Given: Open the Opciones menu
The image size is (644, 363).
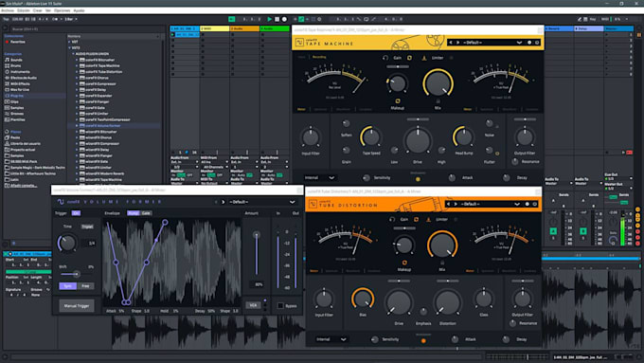Looking at the screenshot, I should click(x=63, y=10).
